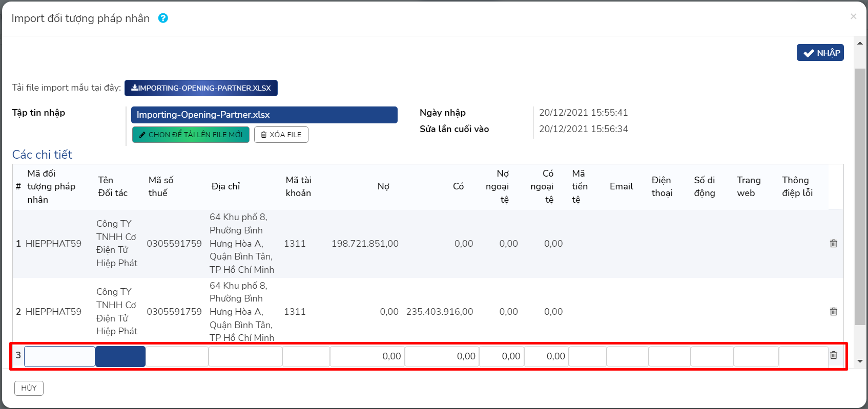868x409 pixels.
Task: Click 235.403.916,00 credit value
Action: pos(440,312)
